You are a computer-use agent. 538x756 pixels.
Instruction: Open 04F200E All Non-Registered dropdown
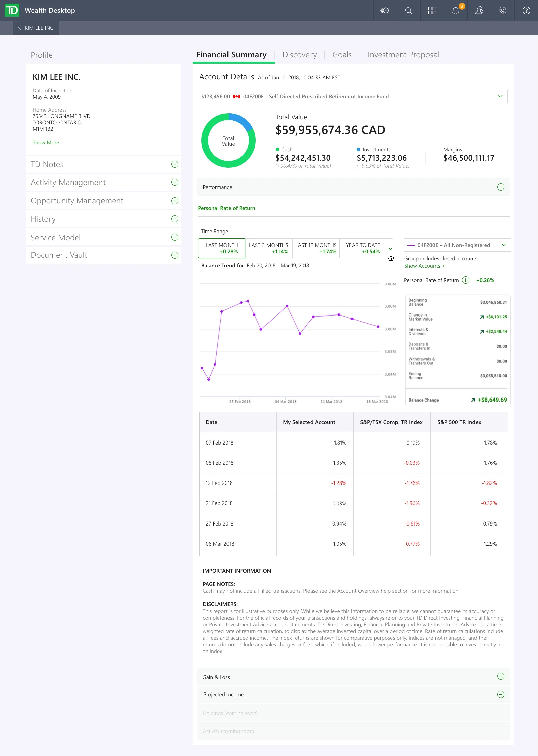[x=457, y=245]
